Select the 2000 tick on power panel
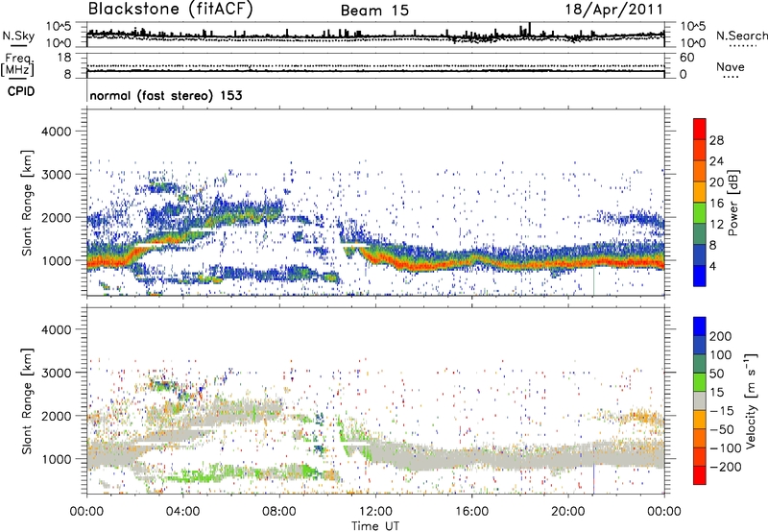Screen dimensions: 768x532 [56, 217]
